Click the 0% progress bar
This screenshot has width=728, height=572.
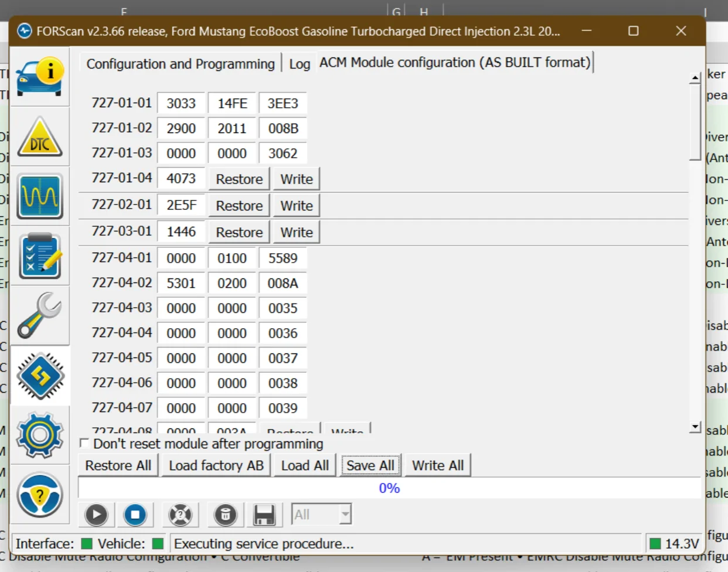(x=389, y=488)
